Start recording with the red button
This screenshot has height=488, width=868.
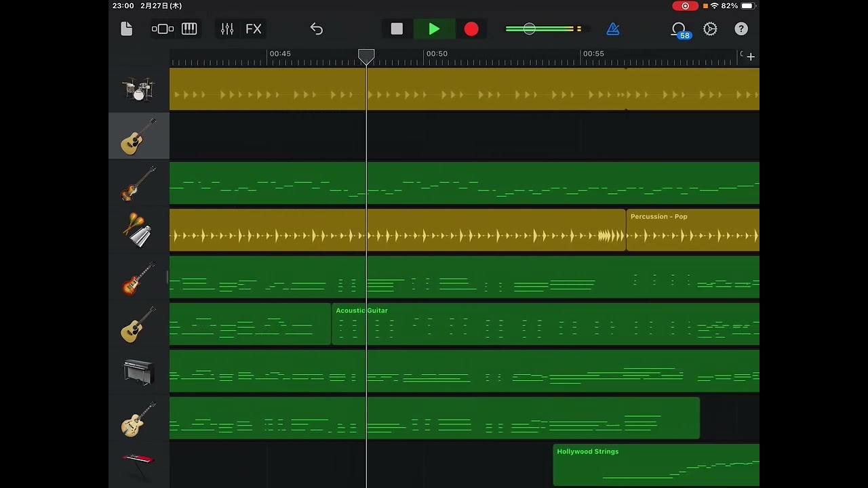pyautogui.click(x=471, y=29)
